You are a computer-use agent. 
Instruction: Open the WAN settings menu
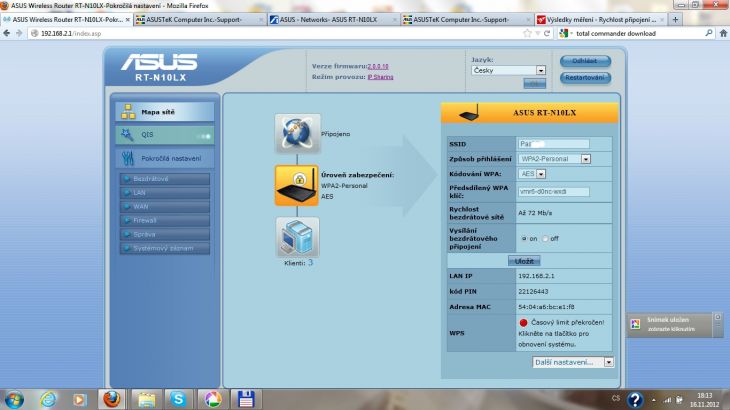pos(165,207)
